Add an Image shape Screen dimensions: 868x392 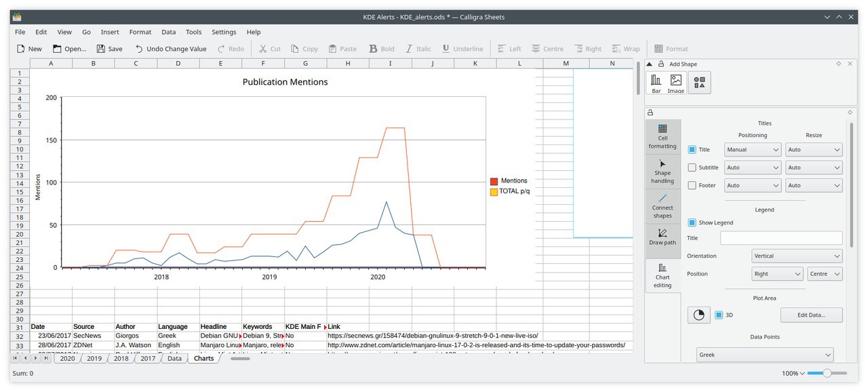[676, 83]
